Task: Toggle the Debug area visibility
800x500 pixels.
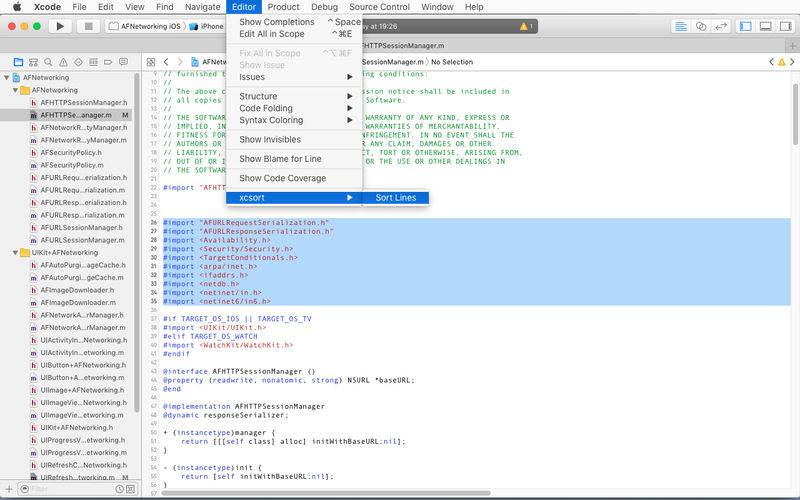Action: pyautogui.click(x=765, y=26)
